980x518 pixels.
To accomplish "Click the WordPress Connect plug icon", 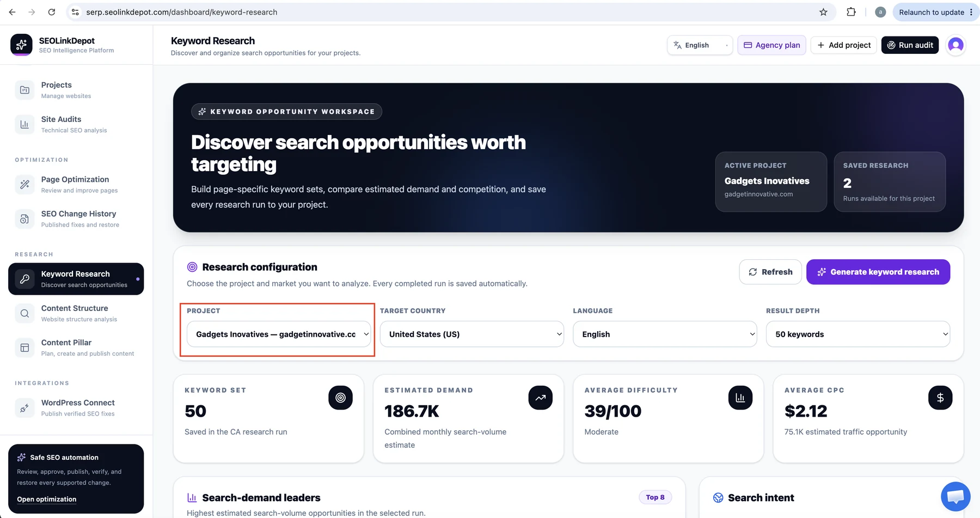I will point(24,407).
